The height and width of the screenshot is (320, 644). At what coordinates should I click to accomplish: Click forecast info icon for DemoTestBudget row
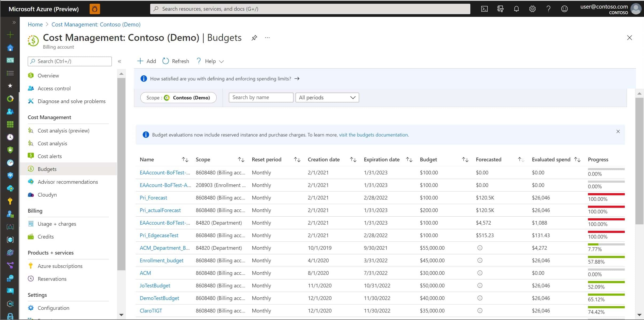click(x=480, y=298)
